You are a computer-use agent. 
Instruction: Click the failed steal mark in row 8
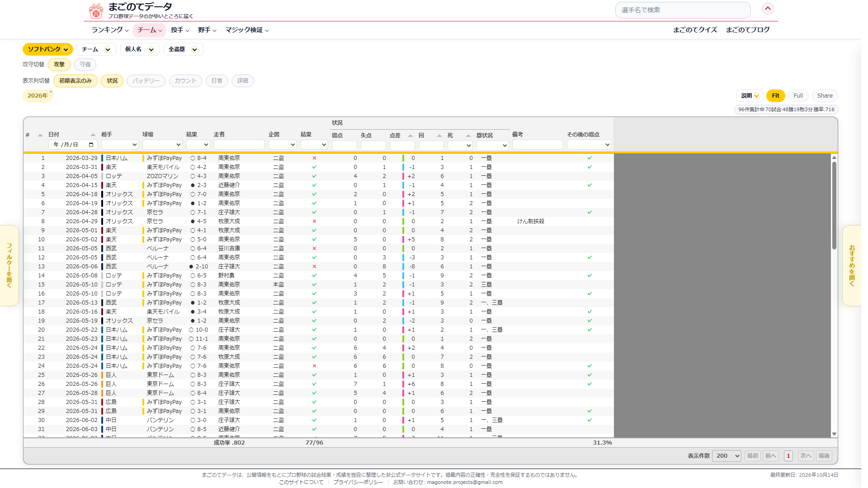314,221
